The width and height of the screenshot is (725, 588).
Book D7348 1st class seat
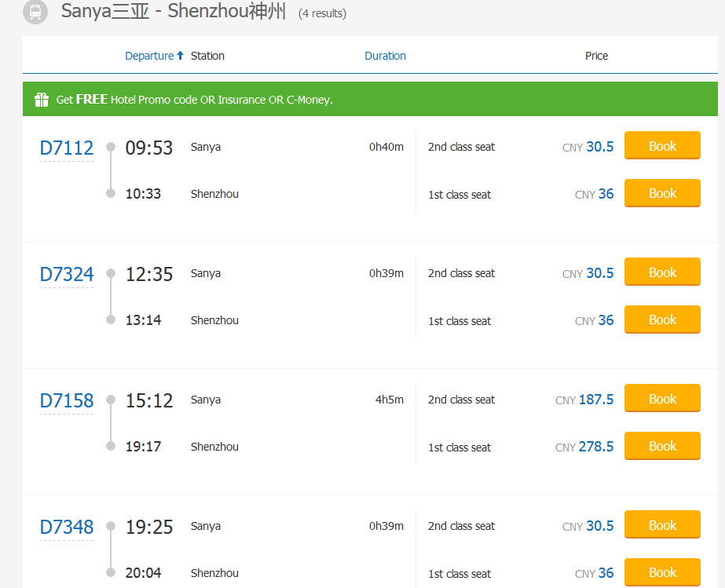point(661,572)
